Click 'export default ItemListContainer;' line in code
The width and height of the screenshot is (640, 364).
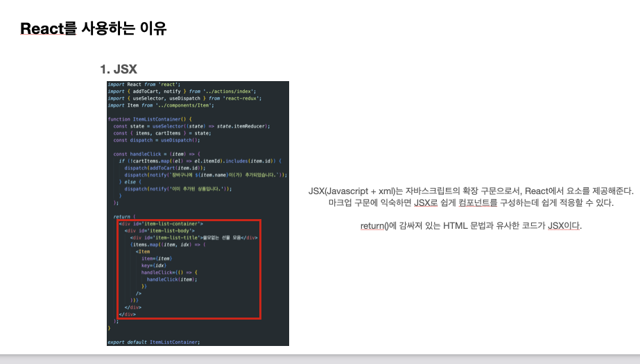click(x=154, y=342)
